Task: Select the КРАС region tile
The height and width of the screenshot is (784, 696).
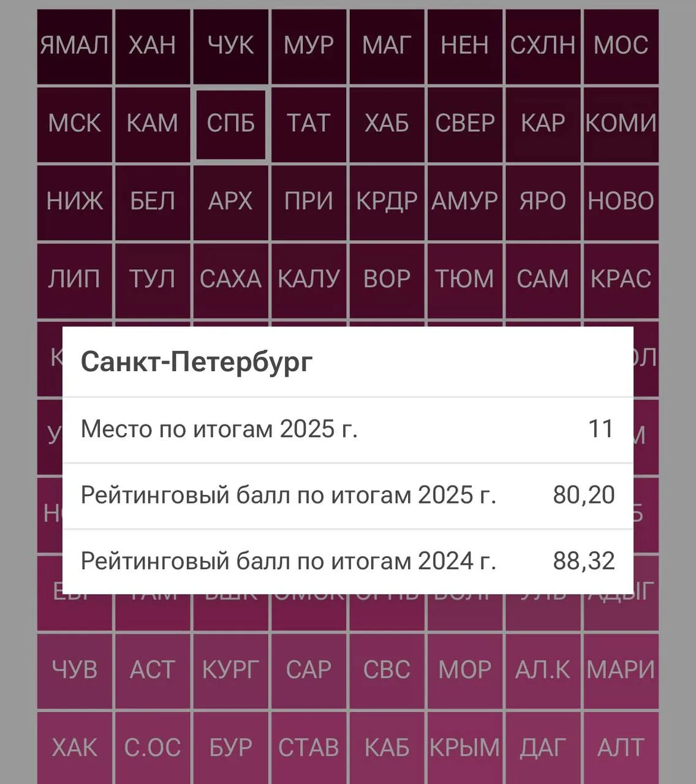Action: click(621, 280)
